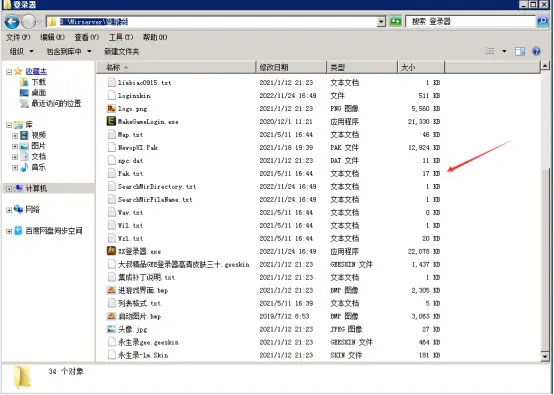Select the 启动图片.bmp image icon
This screenshot has width=554, height=395.
pos(111,316)
